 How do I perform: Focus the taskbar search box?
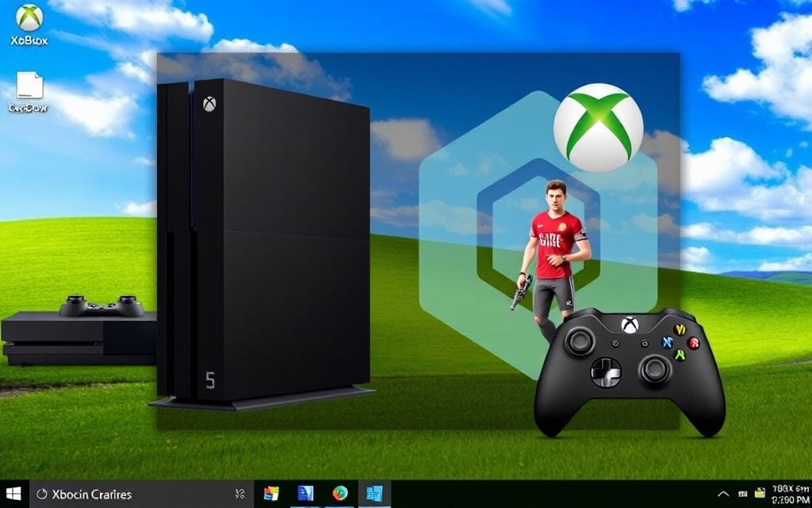[x=141, y=494]
